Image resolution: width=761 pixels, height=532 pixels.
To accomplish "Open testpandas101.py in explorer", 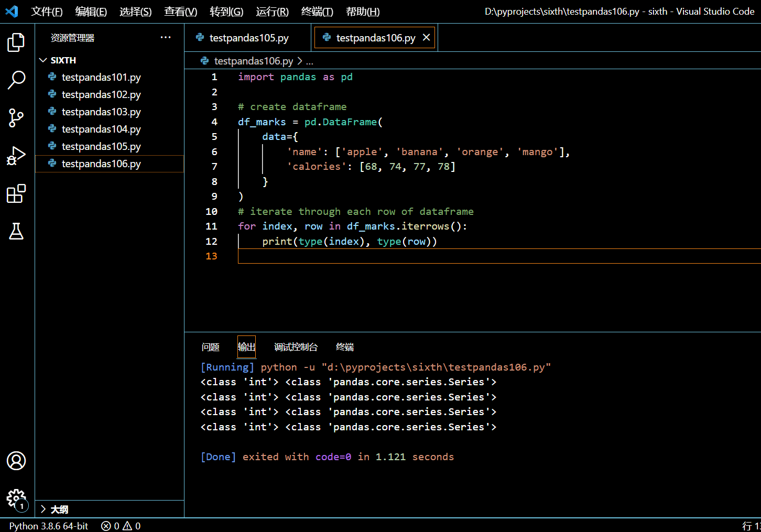I will point(110,77).
